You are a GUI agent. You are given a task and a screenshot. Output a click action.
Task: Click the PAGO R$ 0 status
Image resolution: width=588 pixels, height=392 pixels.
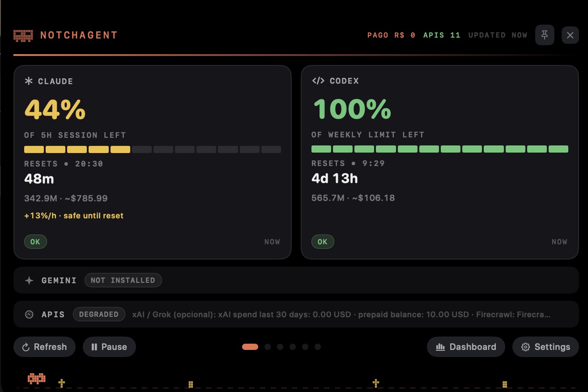pos(392,35)
